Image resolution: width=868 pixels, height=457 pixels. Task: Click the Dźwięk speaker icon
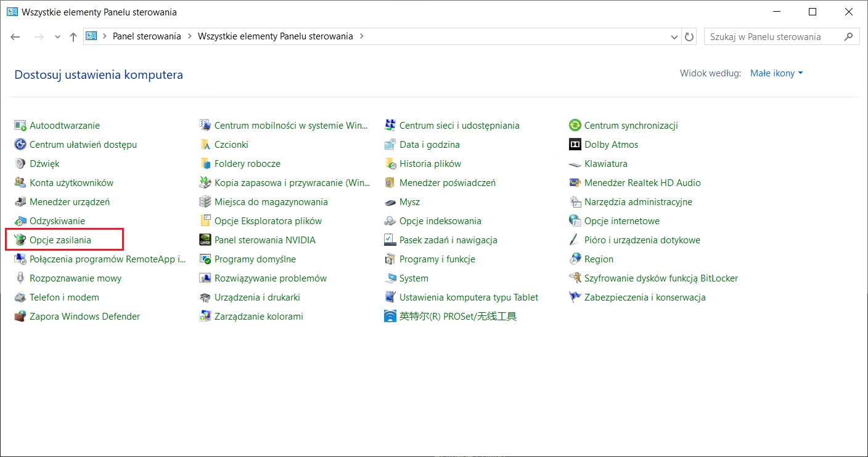point(20,164)
